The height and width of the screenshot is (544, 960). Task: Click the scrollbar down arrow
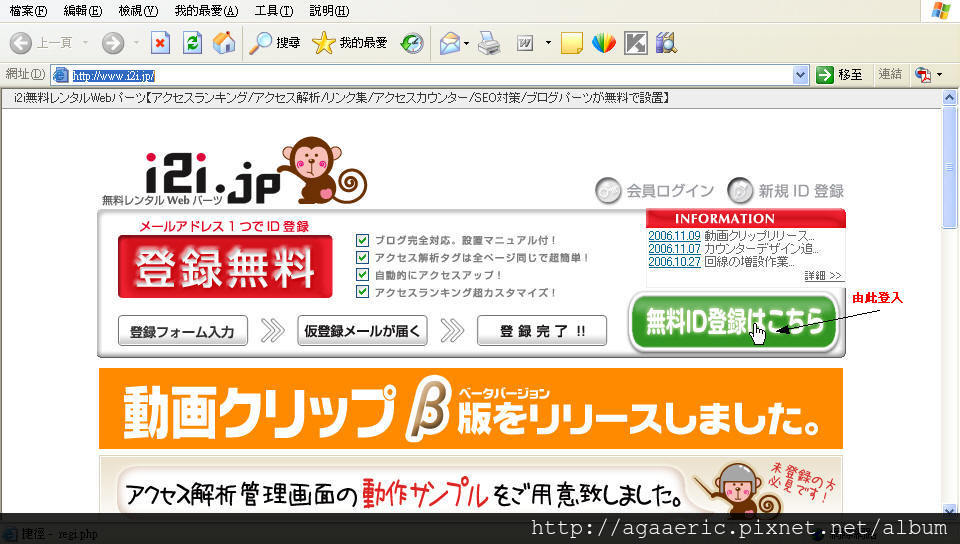pyautogui.click(x=949, y=509)
